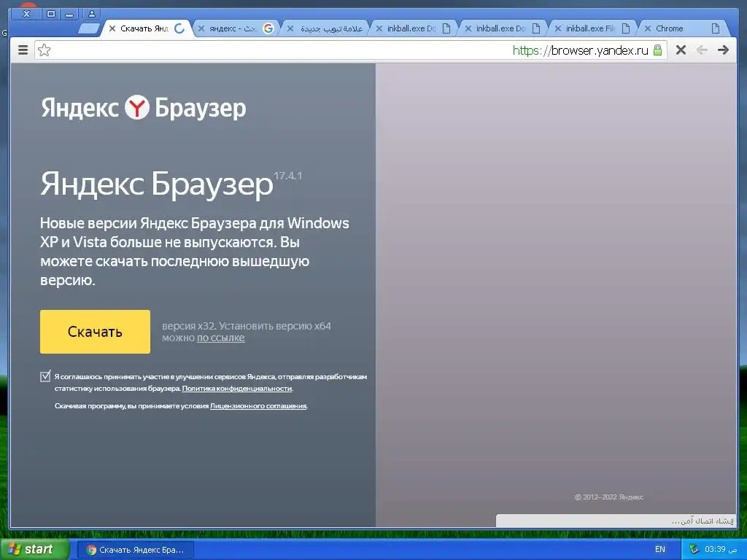
Task: Click the 17.4.1 version number text
Action: 287,176
